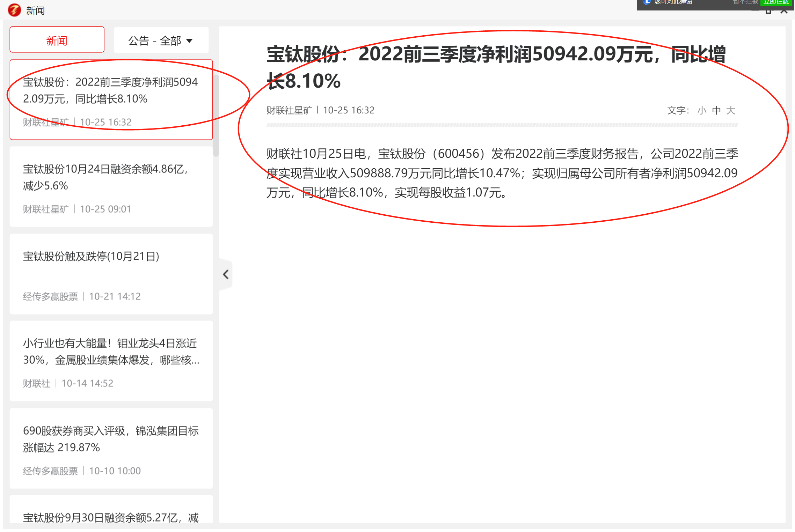
Task: Click 立即拦截 green button in popup notification
Action: tap(776, 2)
